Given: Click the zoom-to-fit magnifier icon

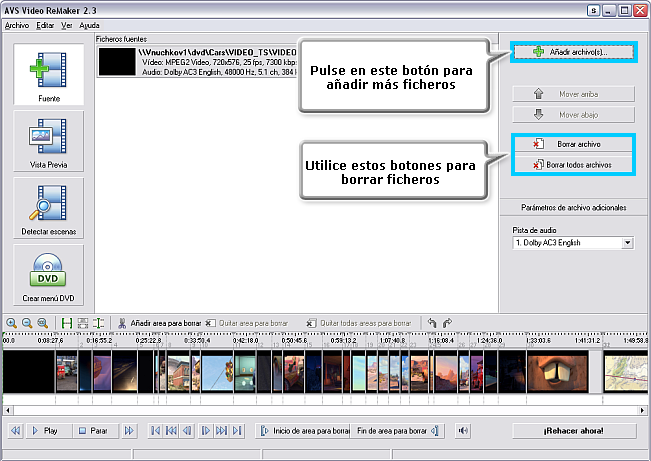Looking at the screenshot, I should (42, 323).
